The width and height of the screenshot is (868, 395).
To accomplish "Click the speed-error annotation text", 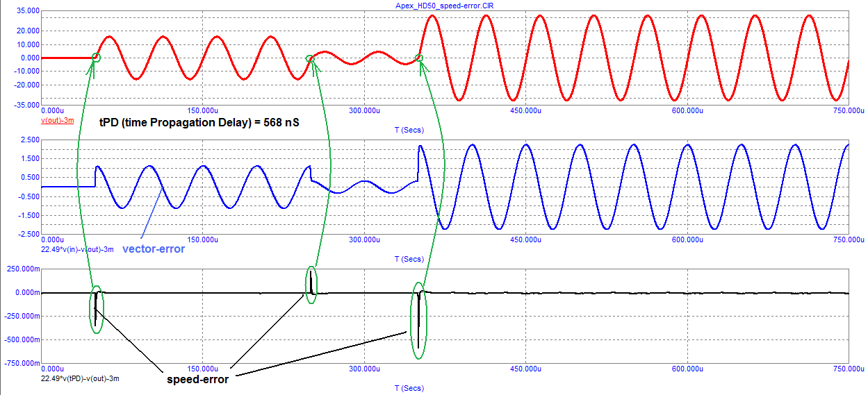I will click(197, 379).
